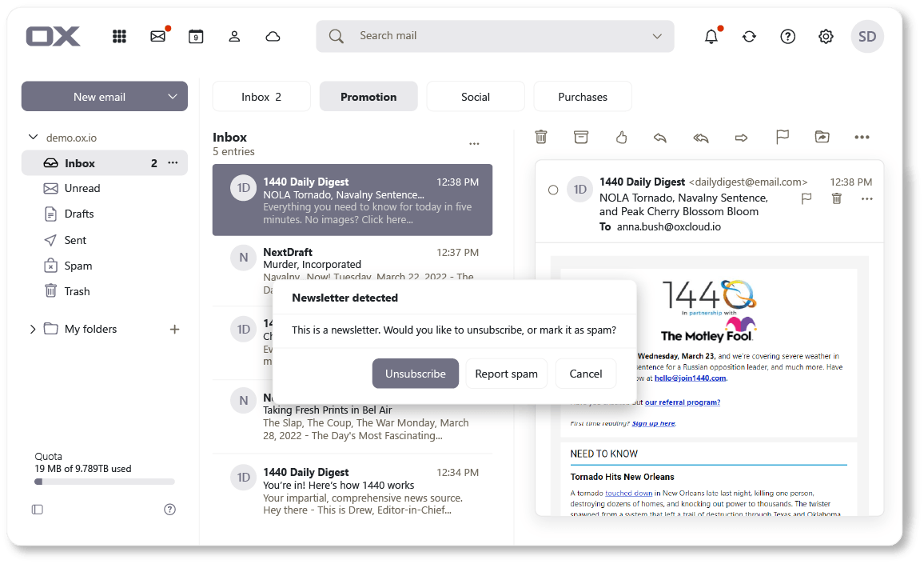924x564 pixels.
Task: Click the 1D sender avatar in message header
Action: pyautogui.click(x=579, y=190)
